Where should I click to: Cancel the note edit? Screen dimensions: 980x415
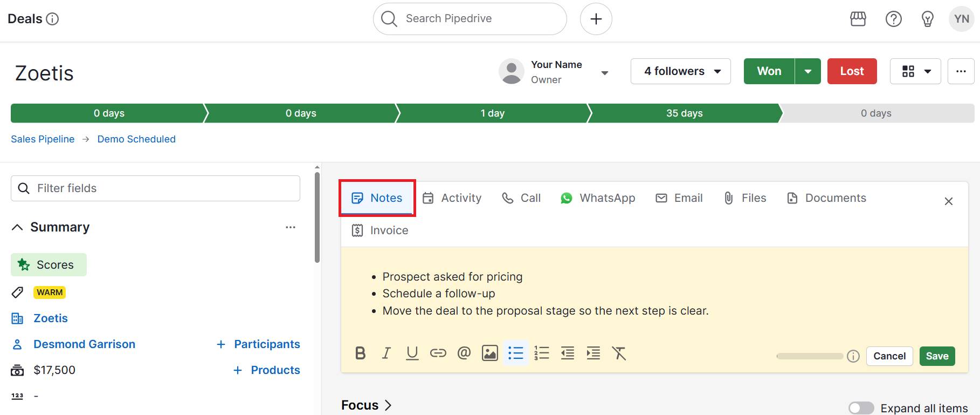tap(889, 356)
